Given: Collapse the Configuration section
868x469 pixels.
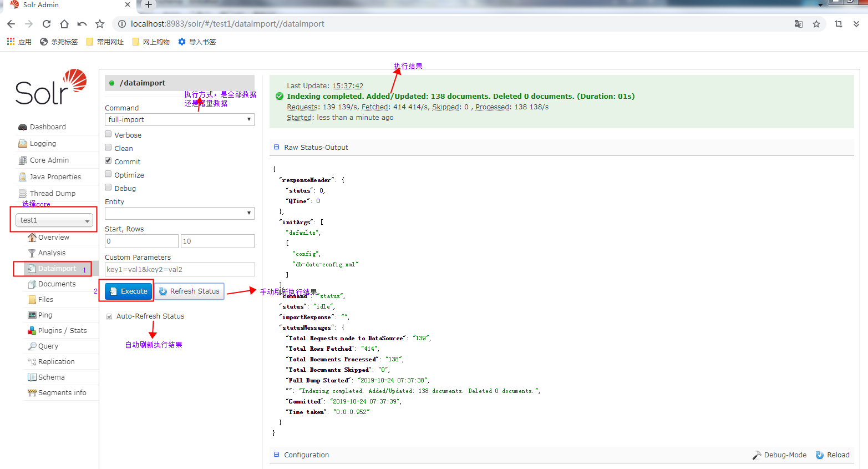Looking at the screenshot, I should coord(276,455).
